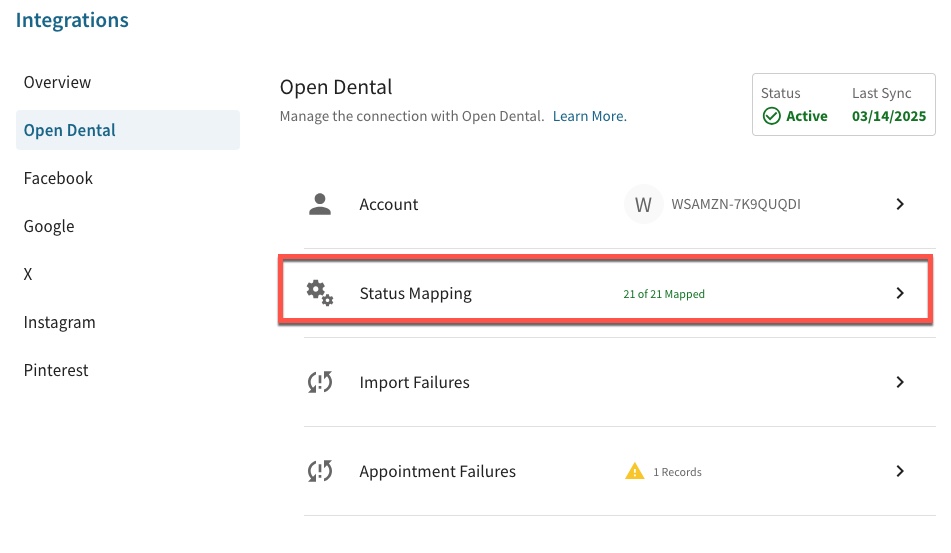
Task: Open the Pinterest integration
Action: tap(56, 370)
